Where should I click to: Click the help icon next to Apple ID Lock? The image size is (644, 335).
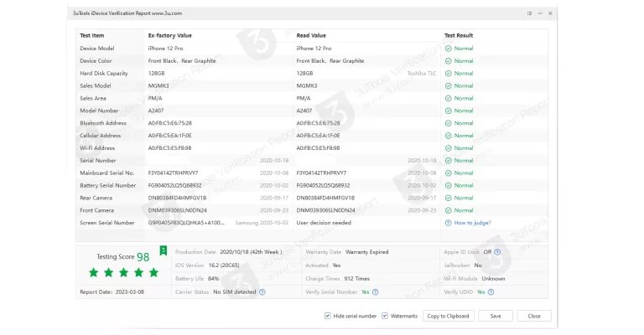(497, 252)
